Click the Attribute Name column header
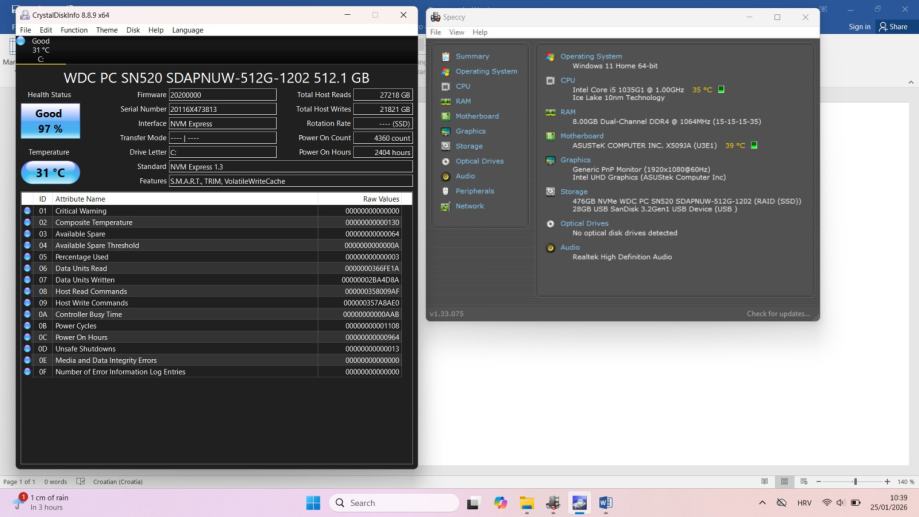Screen dimensions: 919x517 (185, 199)
